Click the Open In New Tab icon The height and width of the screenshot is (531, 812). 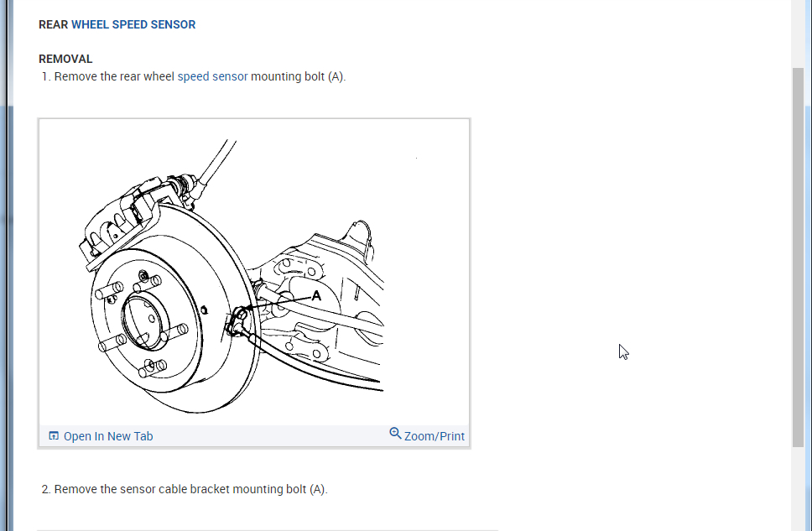click(54, 436)
